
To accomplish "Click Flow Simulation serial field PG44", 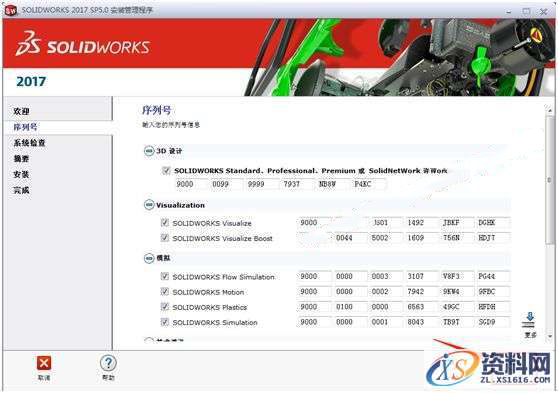I will 493,276.
